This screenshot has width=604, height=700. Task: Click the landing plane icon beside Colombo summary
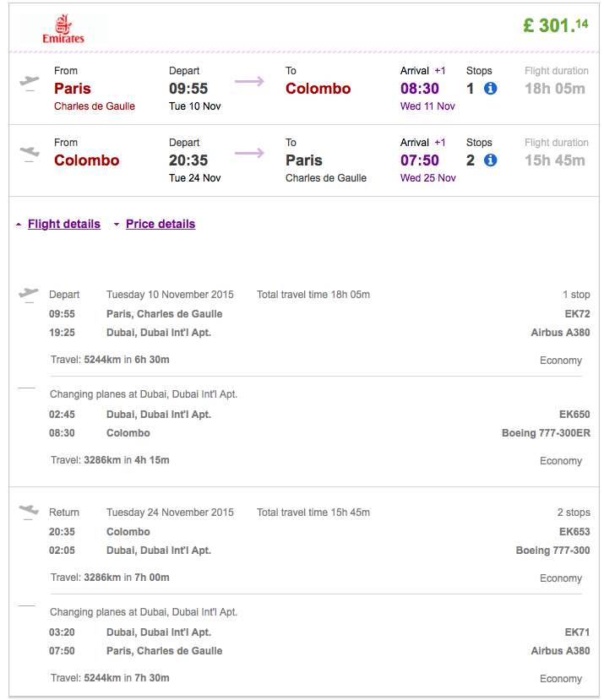click(30, 154)
